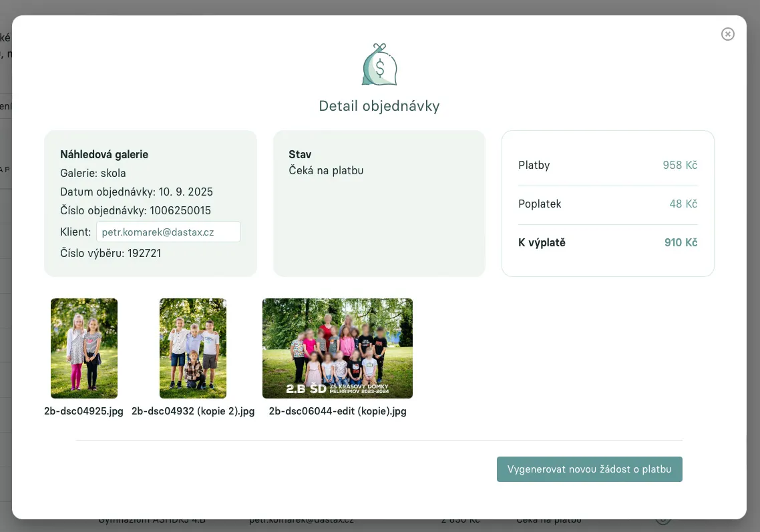The height and width of the screenshot is (532, 760).
Task: Click the Detail objednávky heading
Action: point(379,105)
